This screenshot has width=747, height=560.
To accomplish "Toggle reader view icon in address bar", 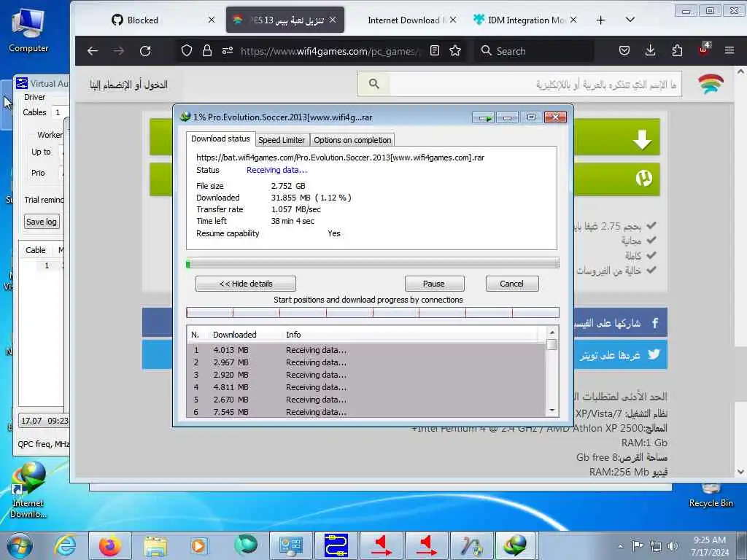I will click(x=435, y=50).
